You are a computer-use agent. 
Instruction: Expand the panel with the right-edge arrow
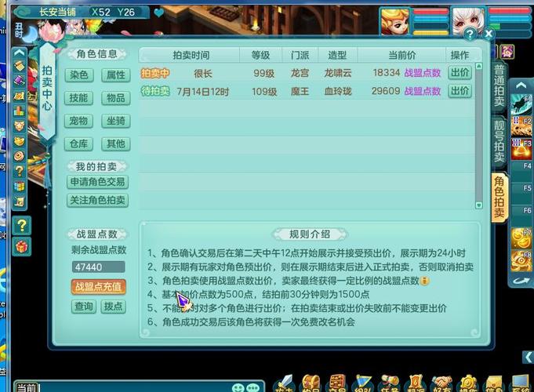coord(529,358)
